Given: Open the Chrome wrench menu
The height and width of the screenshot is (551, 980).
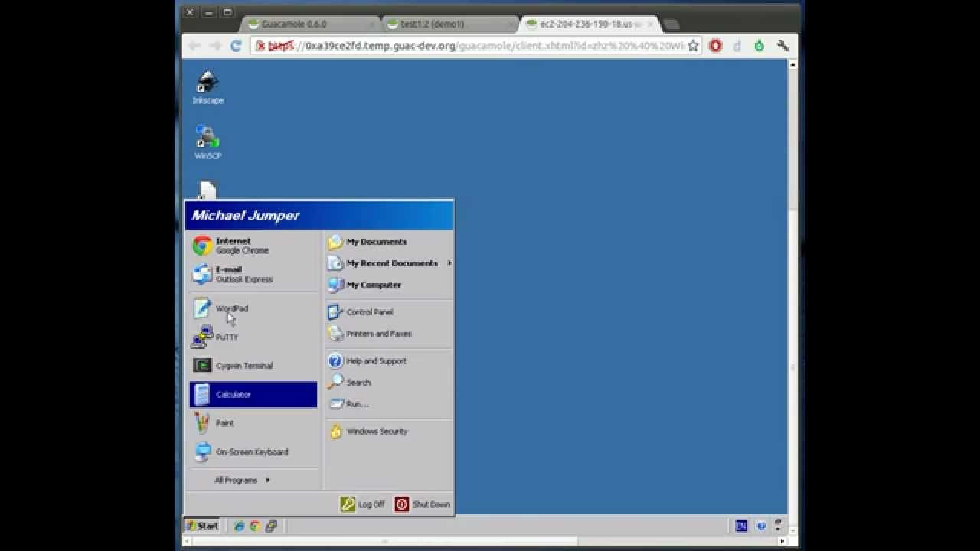Looking at the screenshot, I should [782, 46].
